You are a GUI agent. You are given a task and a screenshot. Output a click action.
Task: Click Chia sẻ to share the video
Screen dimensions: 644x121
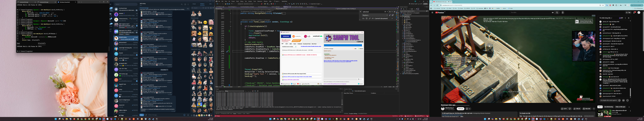click(577, 109)
